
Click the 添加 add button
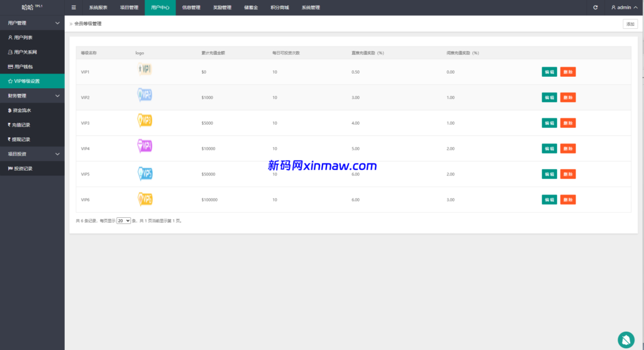click(x=630, y=24)
